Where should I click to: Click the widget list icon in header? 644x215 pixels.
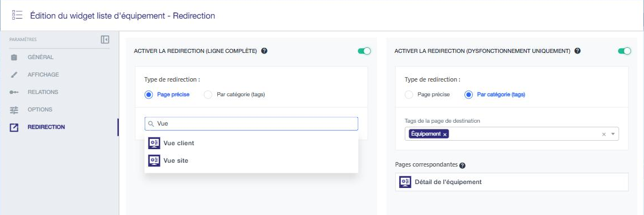coord(17,16)
